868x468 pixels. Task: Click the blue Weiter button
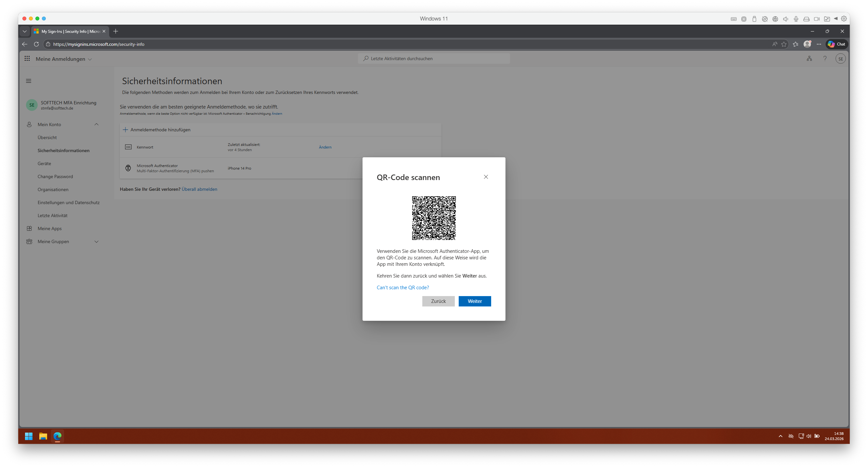click(x=475, y=301)
